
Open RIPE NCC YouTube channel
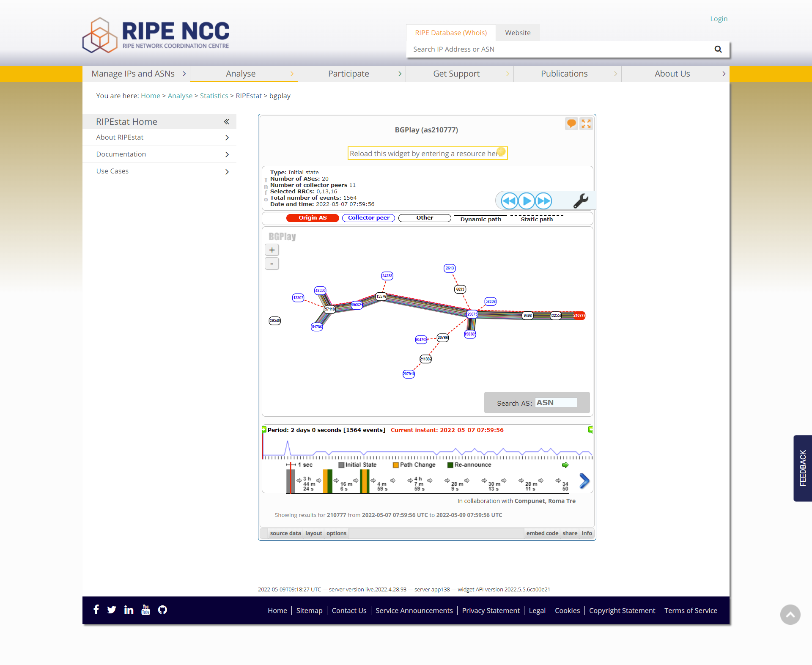click(x=145, y=610)
